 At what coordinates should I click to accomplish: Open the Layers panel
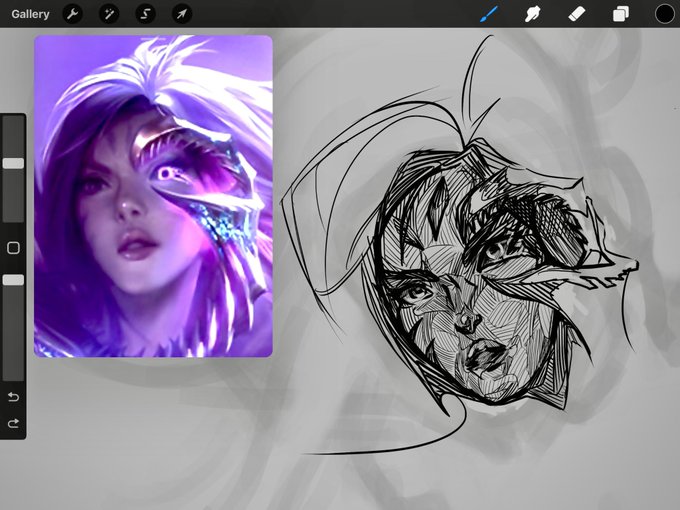[x=621, y=14]
